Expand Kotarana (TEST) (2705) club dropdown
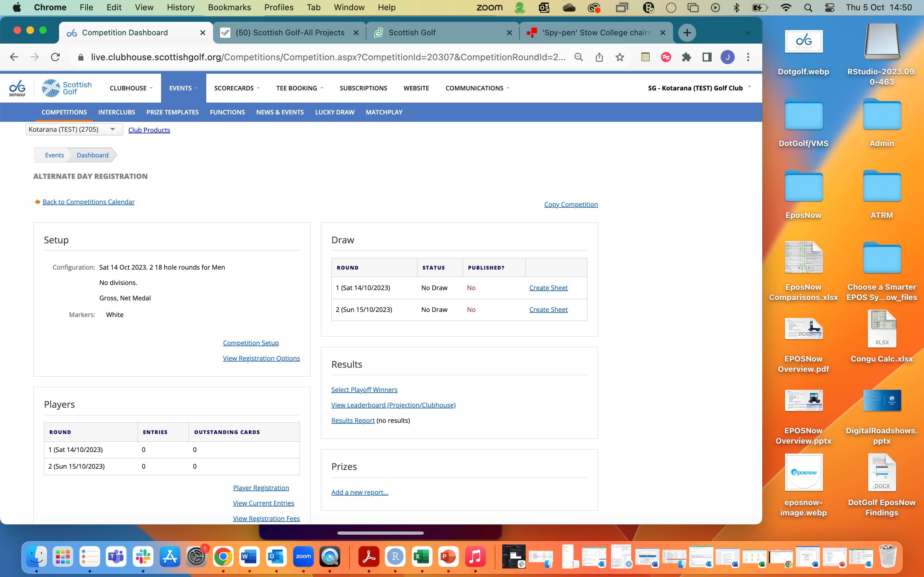 pos(74,130)
